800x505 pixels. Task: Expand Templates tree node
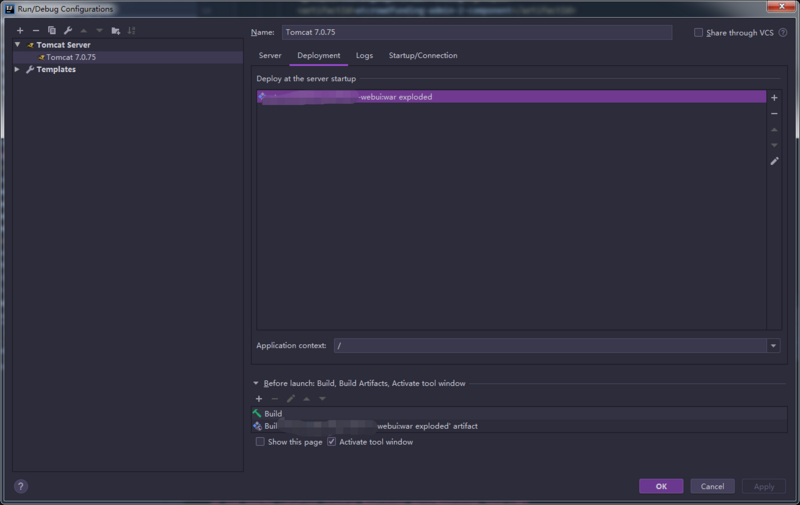[17, 69]
